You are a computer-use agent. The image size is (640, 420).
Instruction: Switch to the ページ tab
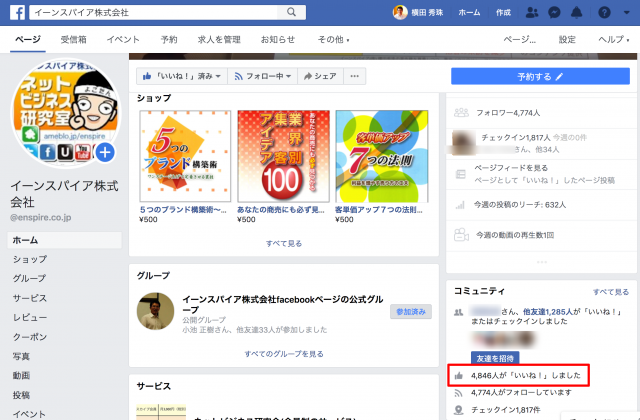[28, 40]
